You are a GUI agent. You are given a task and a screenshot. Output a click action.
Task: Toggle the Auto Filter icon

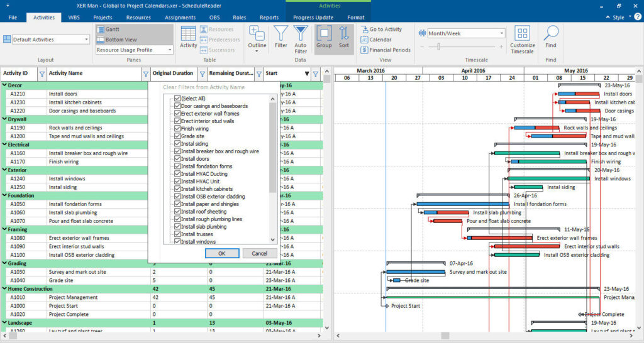coord(301,33)
